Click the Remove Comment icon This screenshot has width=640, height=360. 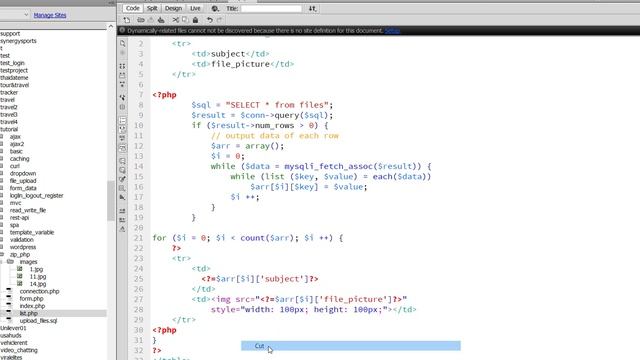pyautogui.click(x=122, y=170)
